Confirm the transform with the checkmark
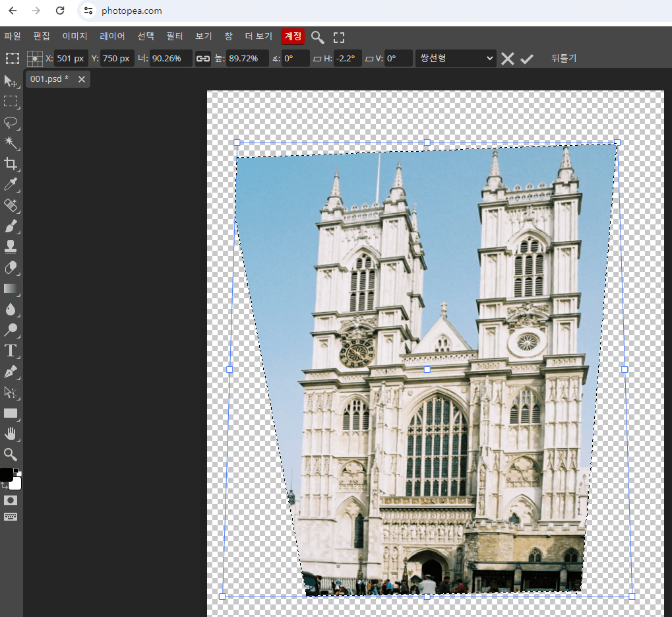The image size is (672, 617). [527, 59]
